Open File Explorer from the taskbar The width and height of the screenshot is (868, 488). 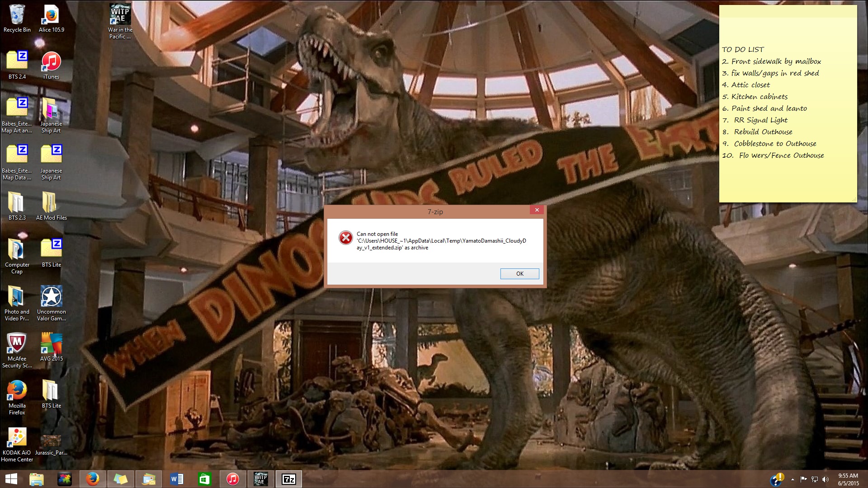tap(37, 479)
